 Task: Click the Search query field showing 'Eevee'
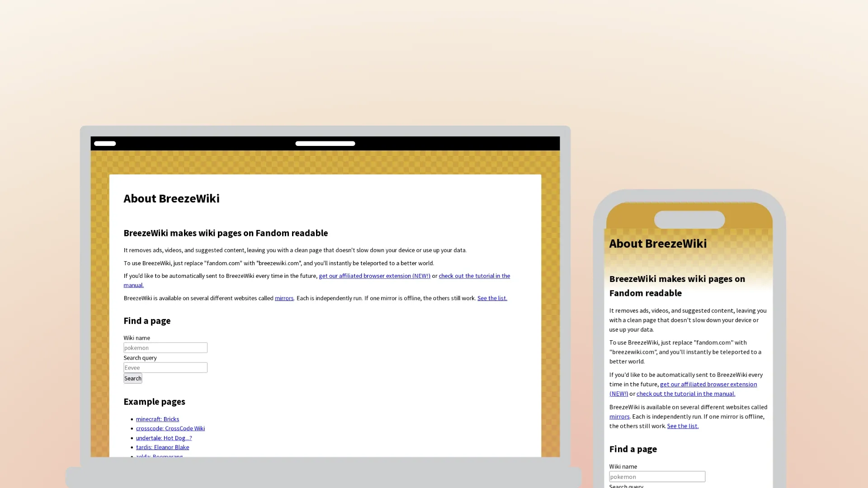pyautogui.click(x=165, y=367)
